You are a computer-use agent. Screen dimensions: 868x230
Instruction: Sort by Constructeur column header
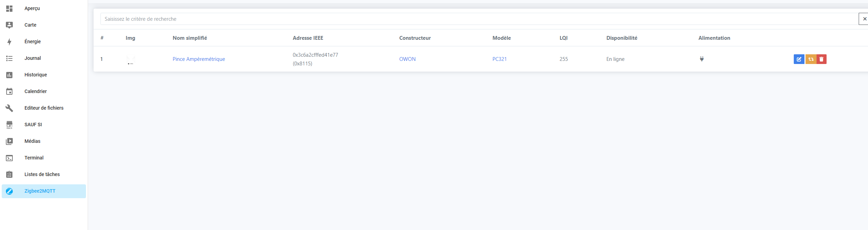(x=415, y=38)
